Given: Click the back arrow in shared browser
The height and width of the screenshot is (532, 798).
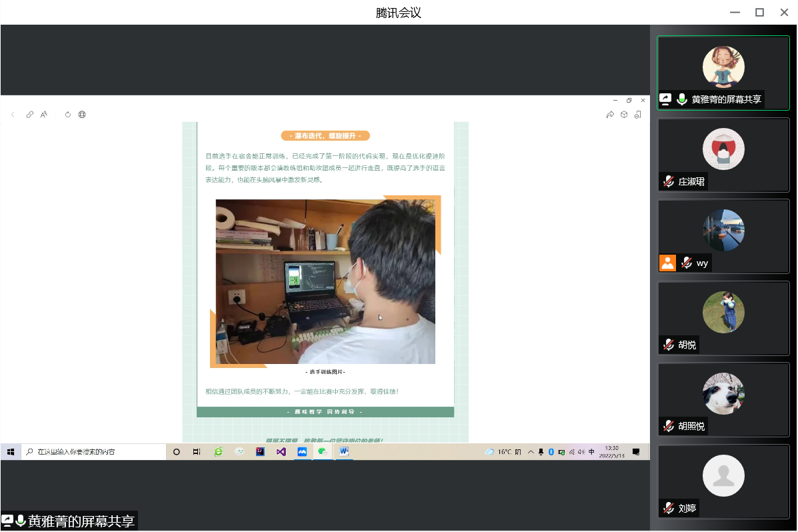Looking at the screenshot, I should point(13,115).
